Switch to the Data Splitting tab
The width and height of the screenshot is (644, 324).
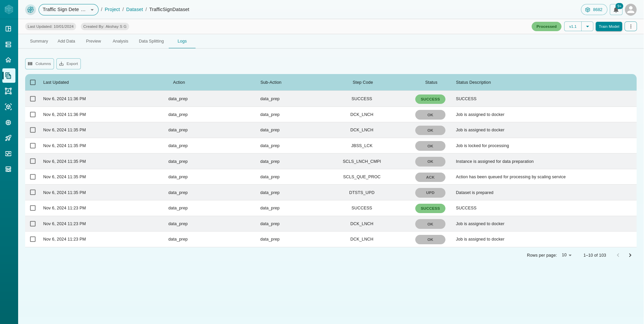[151, 41]
